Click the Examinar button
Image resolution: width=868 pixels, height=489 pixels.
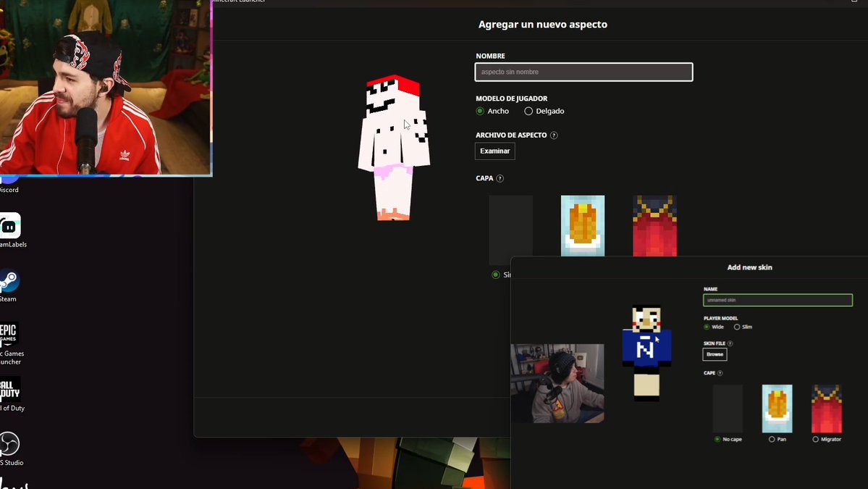point(495,151)
